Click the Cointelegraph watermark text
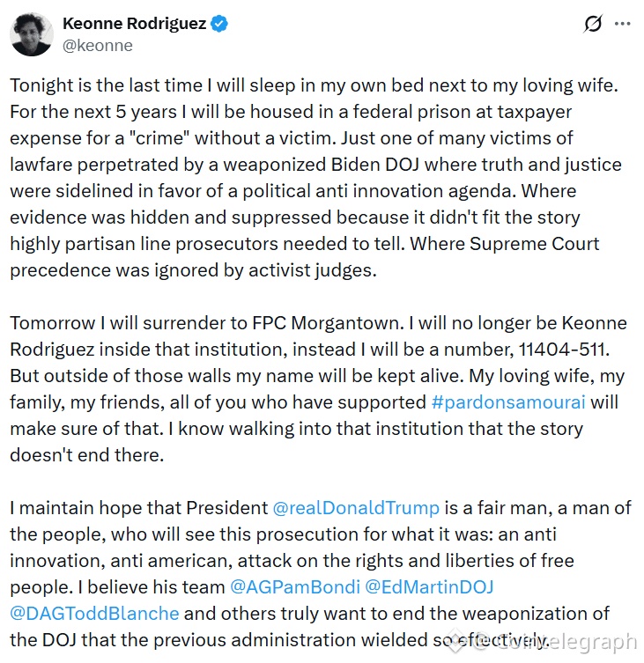Image resolution: width=644 pixels, height=663 pixels. (x=557, y=643)
